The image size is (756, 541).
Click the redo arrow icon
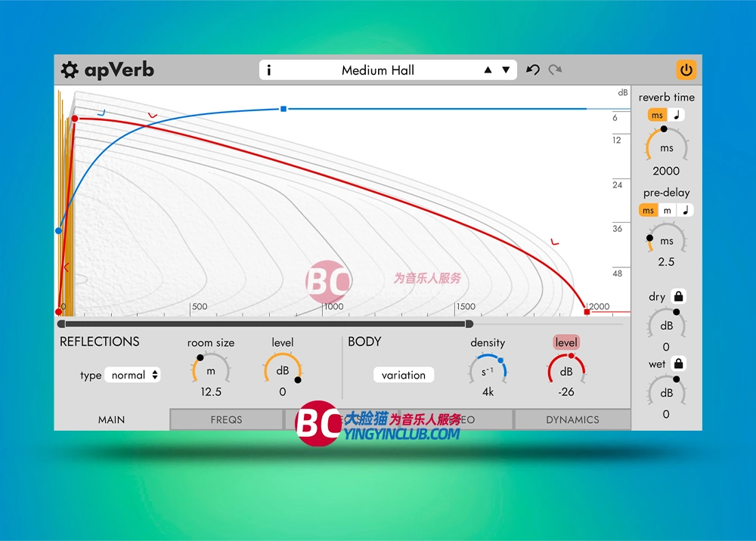pos(556,70)
